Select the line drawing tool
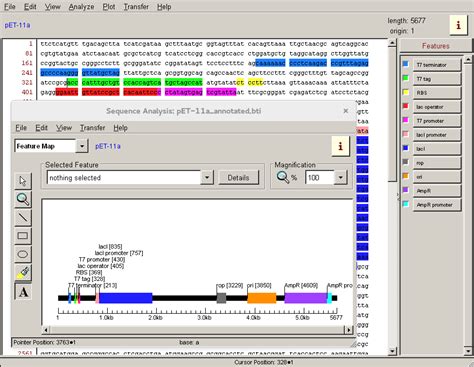 [23, 218]
